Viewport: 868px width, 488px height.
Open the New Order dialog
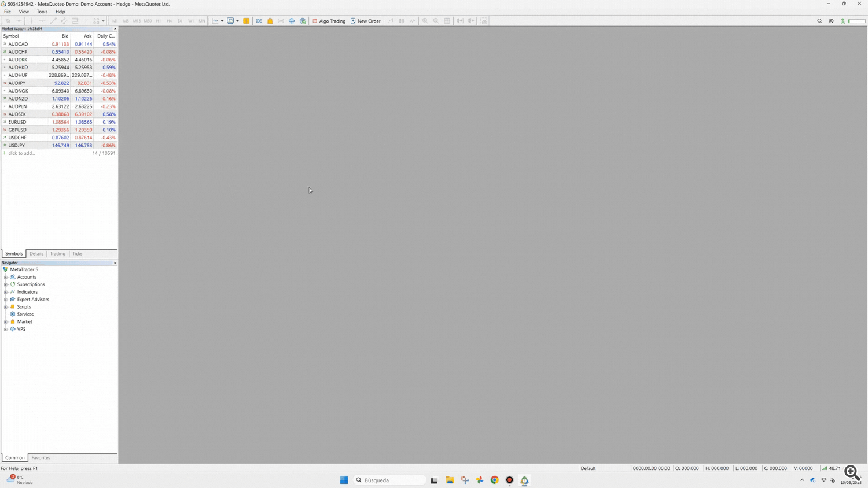pyautogui.click(x=366, y=21)
